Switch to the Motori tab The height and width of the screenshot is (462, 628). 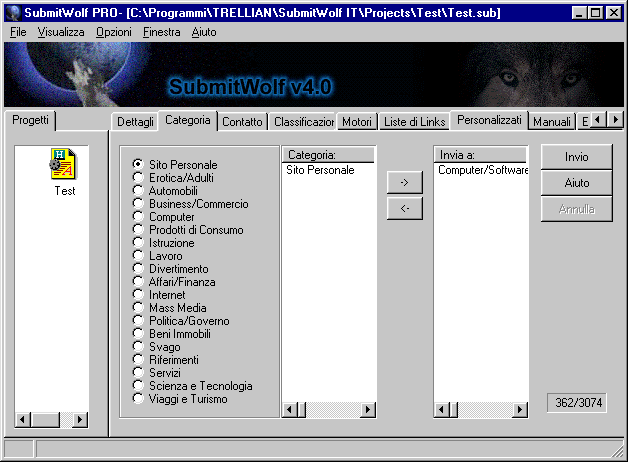click(357, 122)
